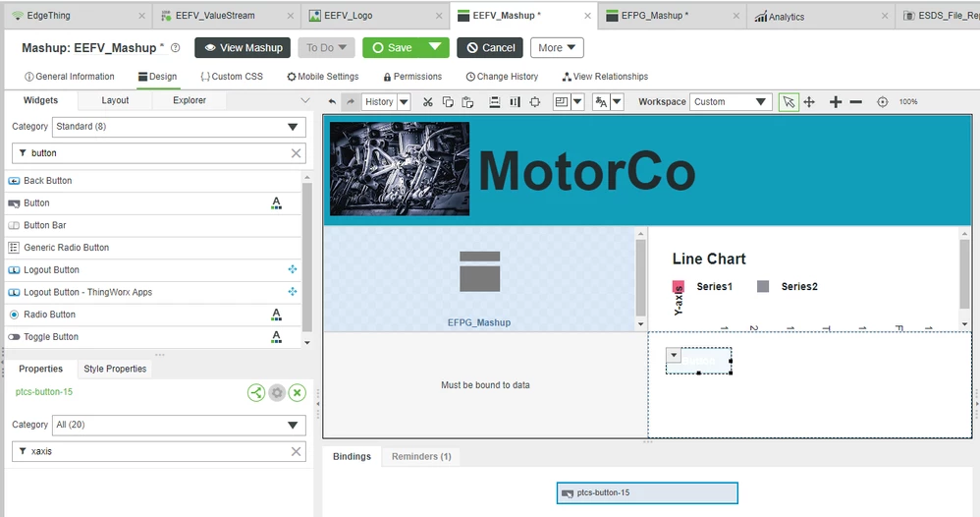Open the History dropdown arrow
Screen dimensions: 980x517
(x=404, y=101)
